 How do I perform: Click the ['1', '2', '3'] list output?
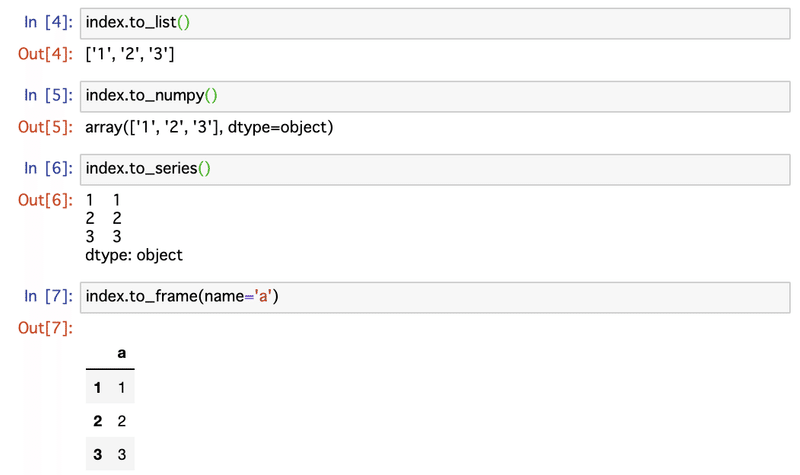(132, 54)
